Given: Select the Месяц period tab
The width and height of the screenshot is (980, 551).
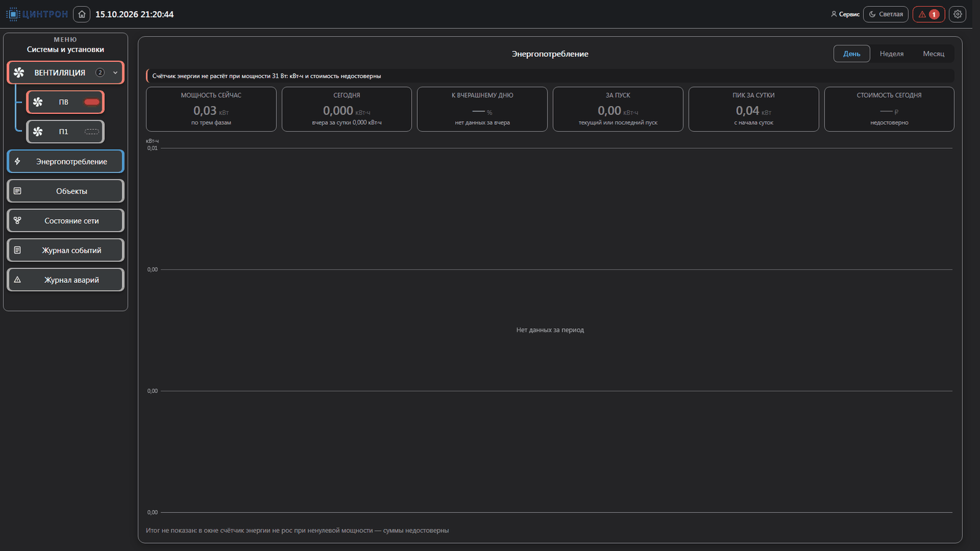Looking at the screenshot, I should coord(933,54).
